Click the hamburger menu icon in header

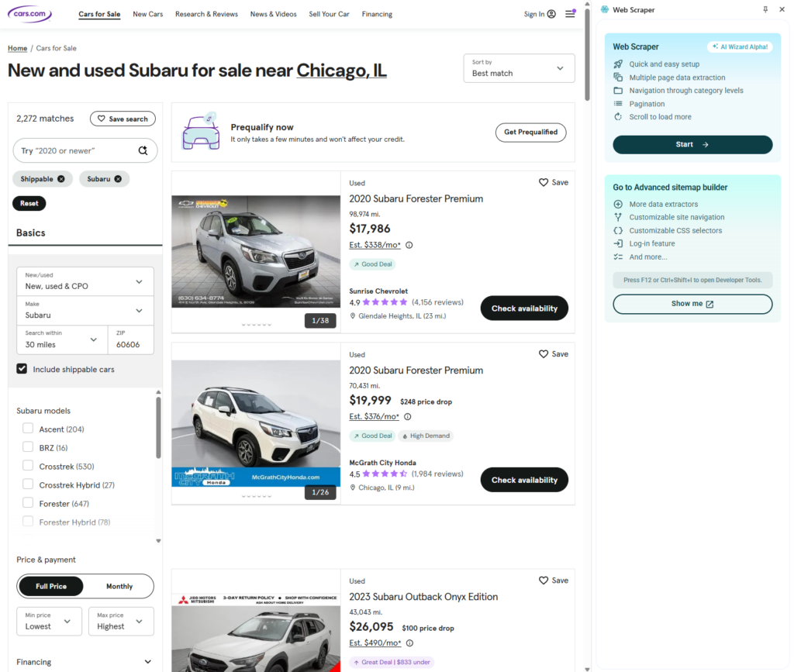coord(570,14)
